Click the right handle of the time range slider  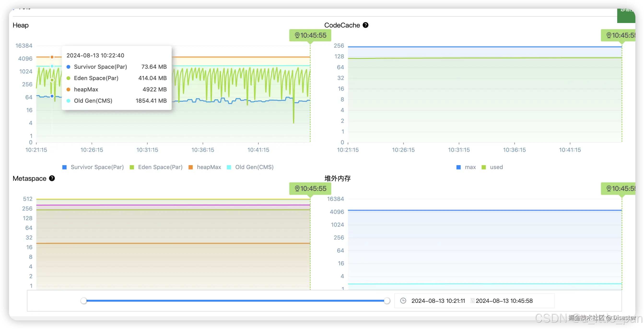[x=387, y=300]
